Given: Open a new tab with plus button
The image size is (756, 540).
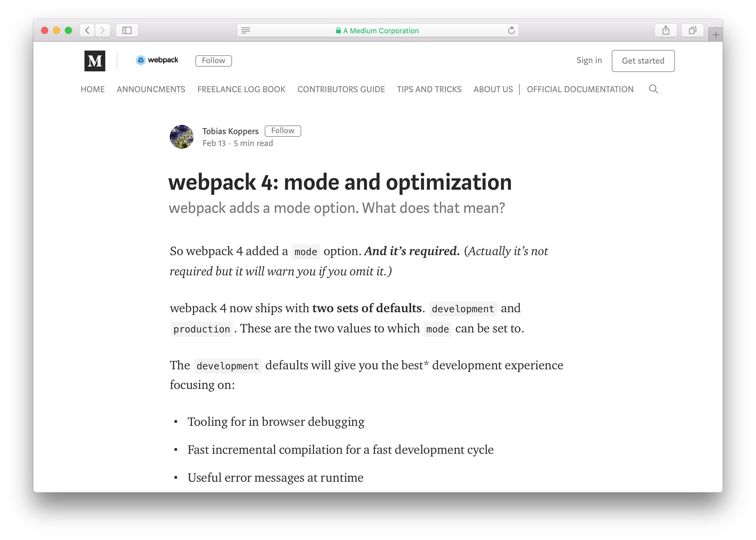Looking at the screenshot, I should click(x=716, y=34).
